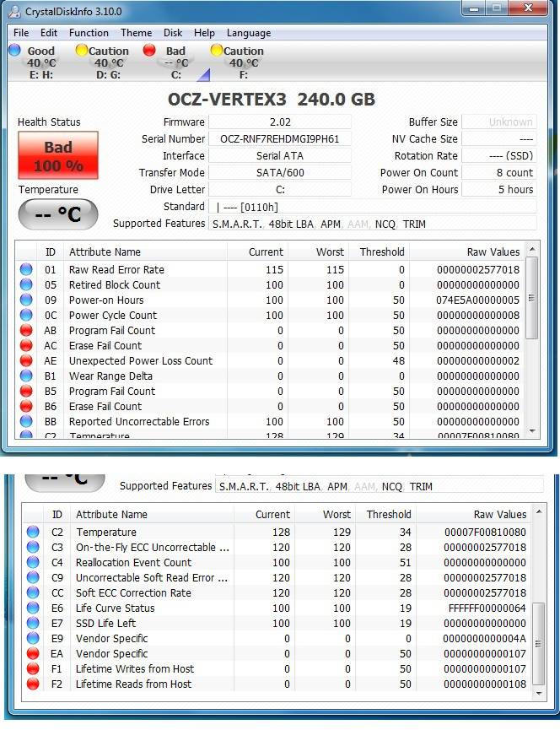
Task: Click raw value FFFFFF00000064
Action: coord(487,608)
